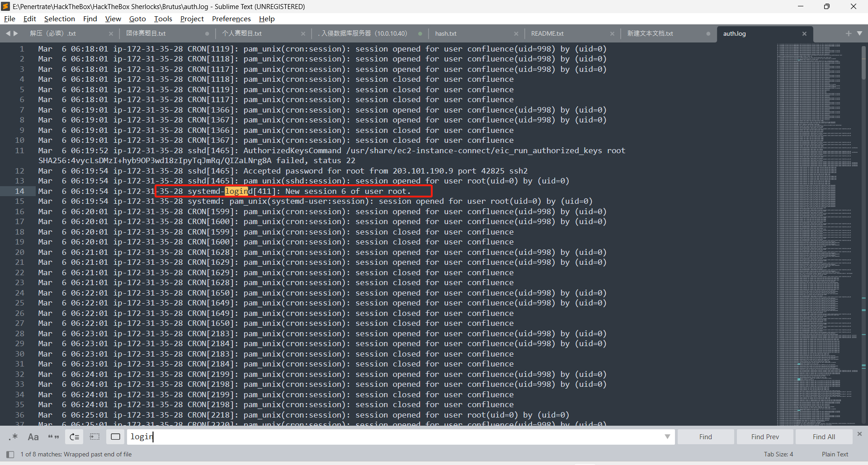Click the sidebar toggle icon in status bar

coord(10,454)
